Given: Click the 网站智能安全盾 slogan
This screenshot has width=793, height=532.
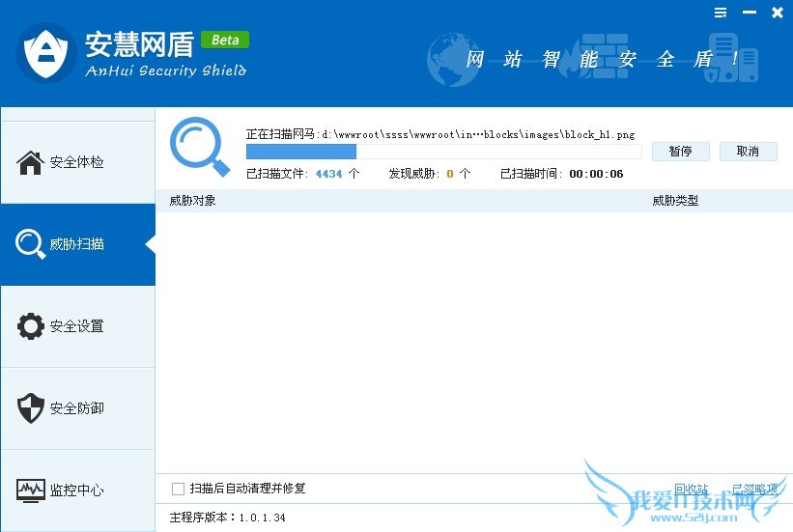Looking at the screenshot, I should click(x=601, y=59).
